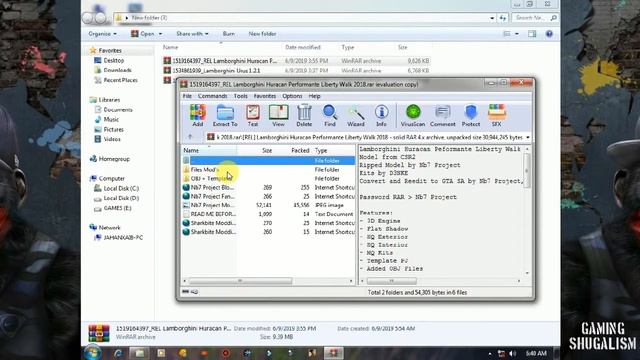The image size is (640, 360).
Task: Open GAMES (E:) drive in sidebar
Action: pyautogui.click(x=113, y=208)
